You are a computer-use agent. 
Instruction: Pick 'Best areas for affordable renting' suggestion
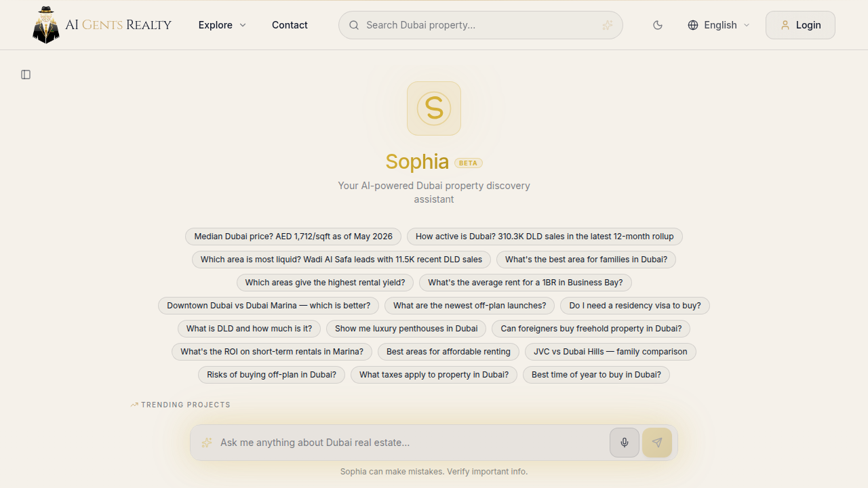tap(448, 352)
